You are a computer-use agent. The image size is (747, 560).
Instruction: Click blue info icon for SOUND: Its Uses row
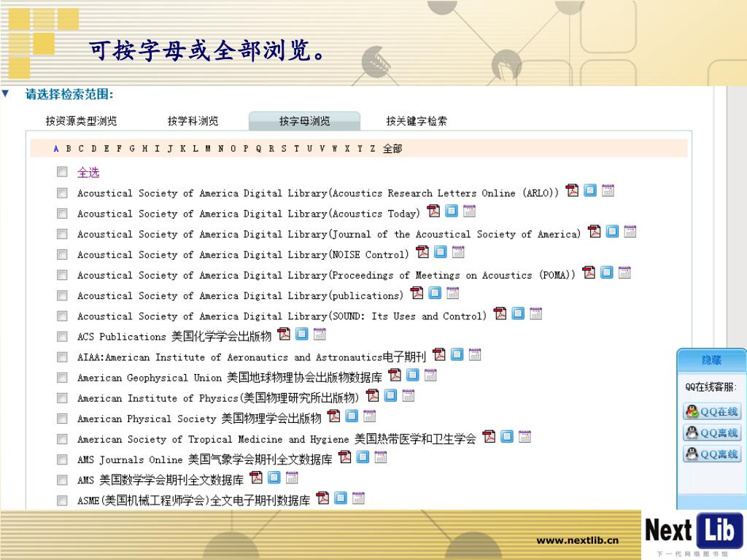point(518,314)
